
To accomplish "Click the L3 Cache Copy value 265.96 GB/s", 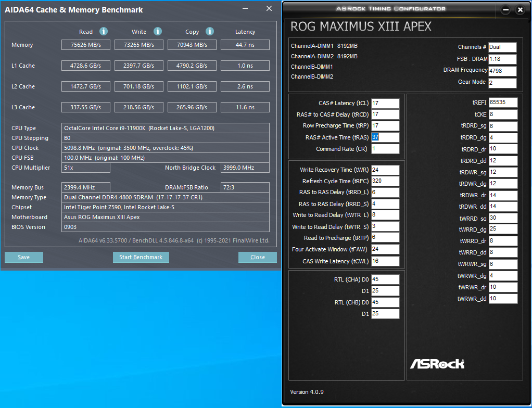I will coord(192,107).
